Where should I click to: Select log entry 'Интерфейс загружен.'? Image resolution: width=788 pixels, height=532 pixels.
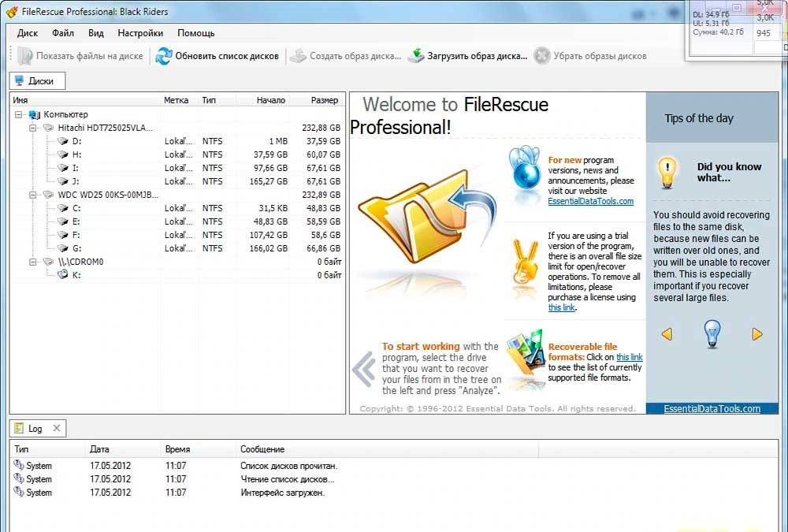(282, 493)
